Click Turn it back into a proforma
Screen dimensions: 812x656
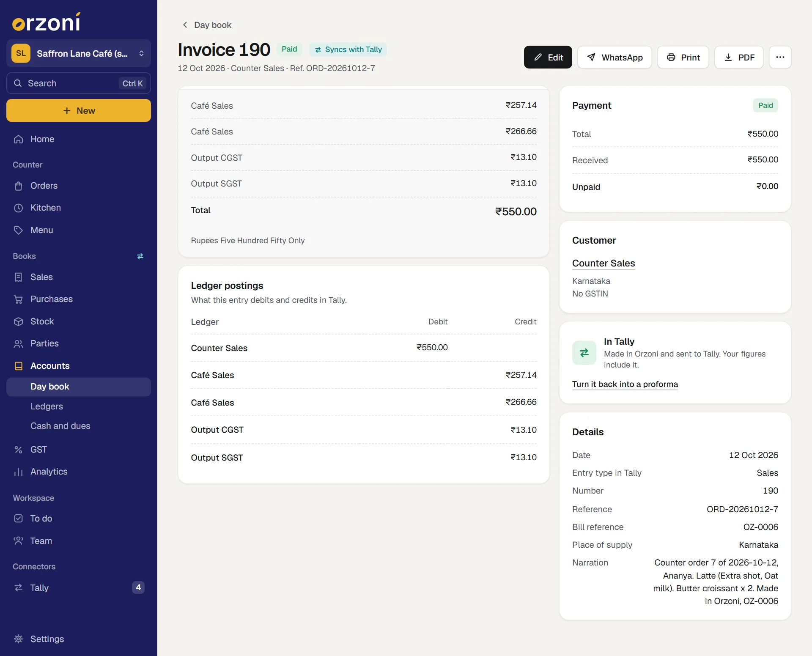point(625,384)
